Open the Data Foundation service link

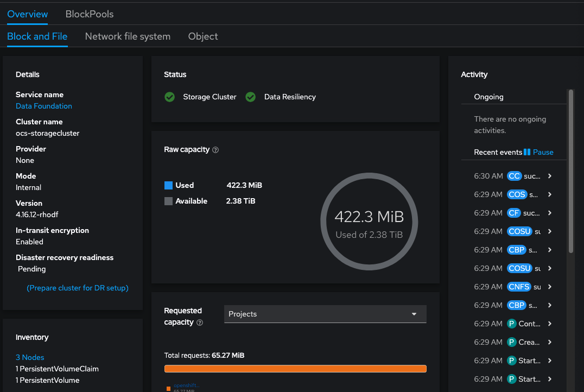pos(44,106)
